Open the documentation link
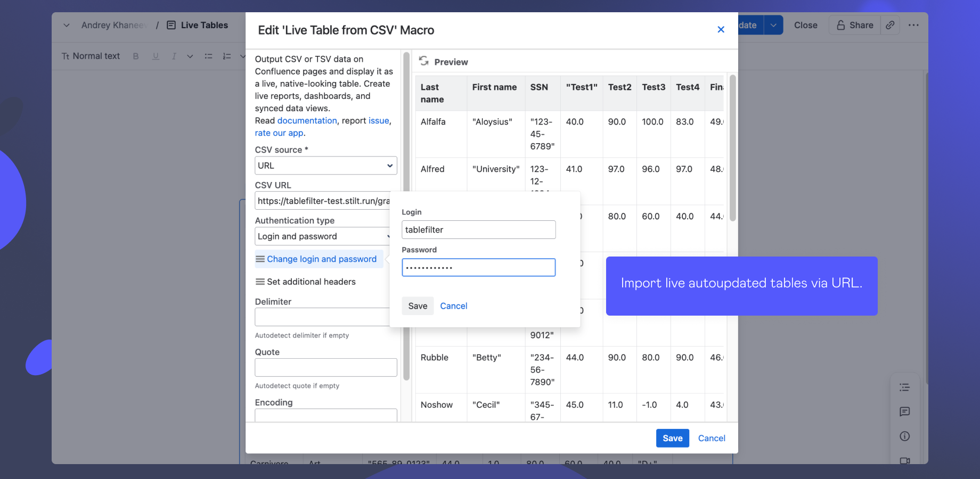The width and height of the screenshot is (980, 479). coord(307,121)
